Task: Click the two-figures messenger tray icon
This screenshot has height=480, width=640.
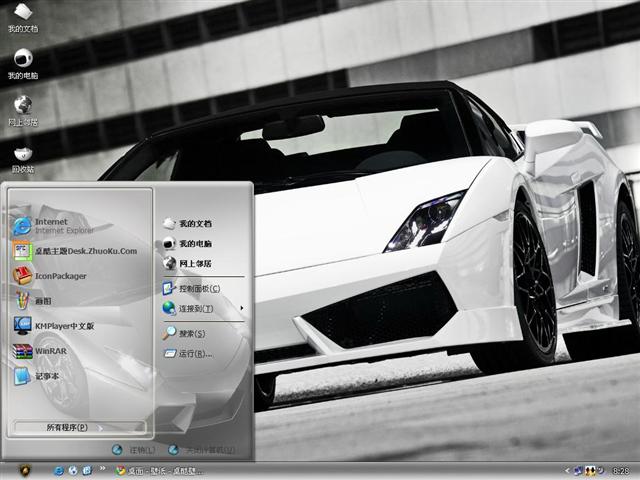Action: point(590,471)
